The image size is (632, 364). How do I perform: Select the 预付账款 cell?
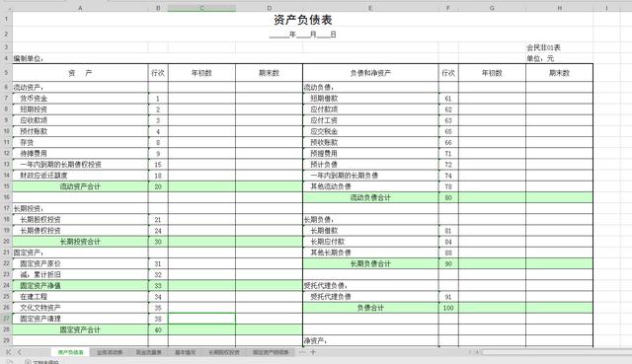80,131
